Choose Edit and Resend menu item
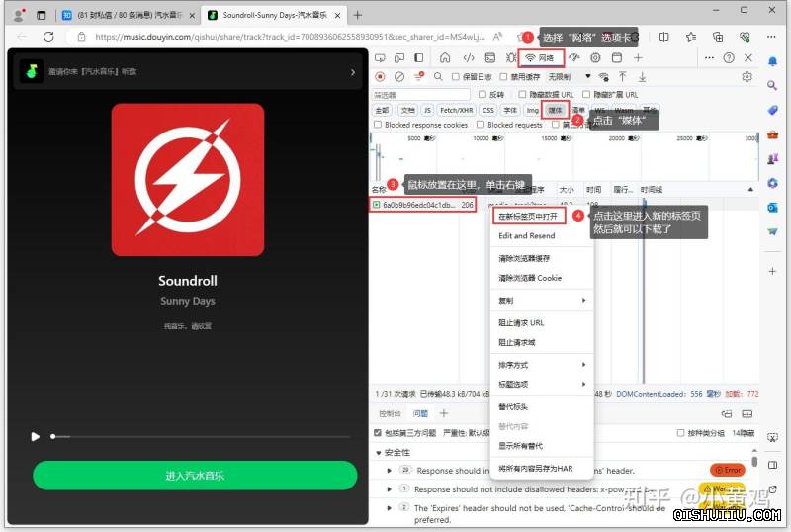Image resolution: width=791 pixels, height=532 pixels. point(527,235)
